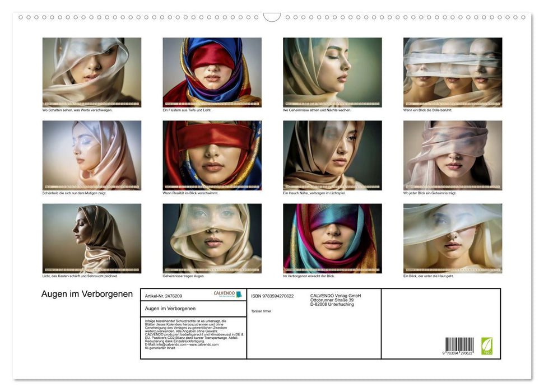Click caption 'Wo jeder Blick ein Geheimnis trägt.'
Screen dimensions: 544x392
pos(430,193)
